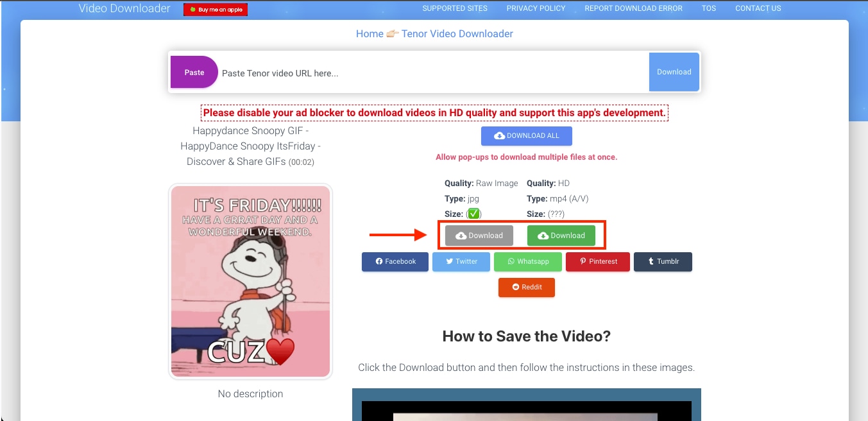868x421 pixels.
Task: Share on Whatsapp
Action: coord(528,262)
